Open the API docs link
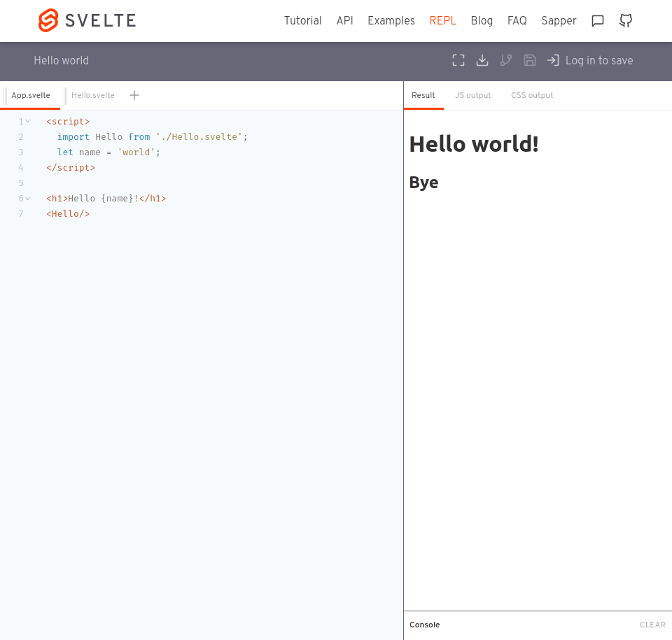The width and height of the screenshot is (672, 640). [x=344, y=20]
